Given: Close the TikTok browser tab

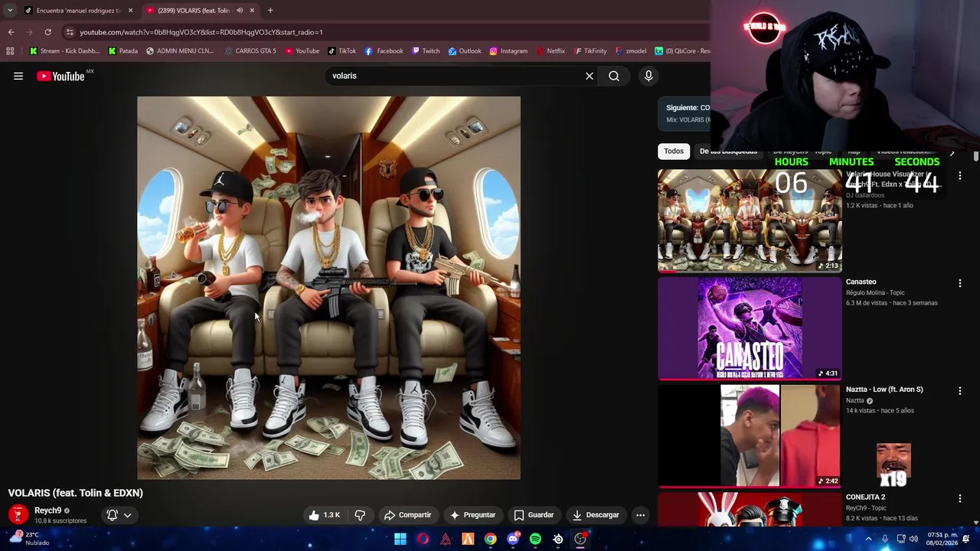Looking at the screenshot, I should [130, 11].
